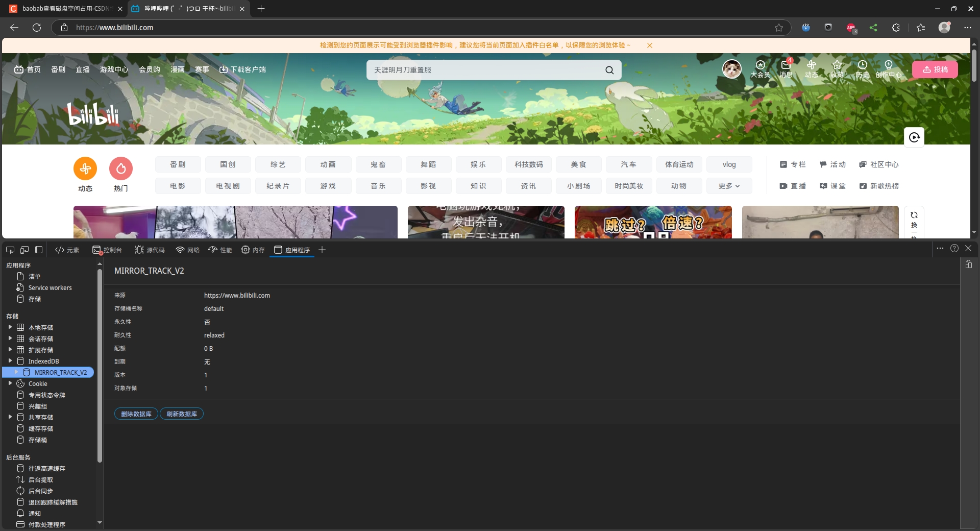
Task: Switch to DevTools 内存 tab
Action: (x=253, y=250)
